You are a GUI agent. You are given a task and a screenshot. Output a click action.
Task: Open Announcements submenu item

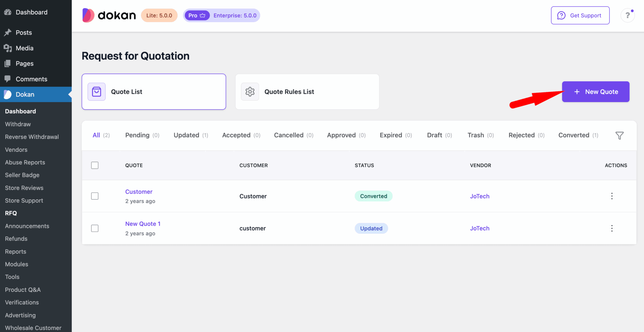click(27, 226)
